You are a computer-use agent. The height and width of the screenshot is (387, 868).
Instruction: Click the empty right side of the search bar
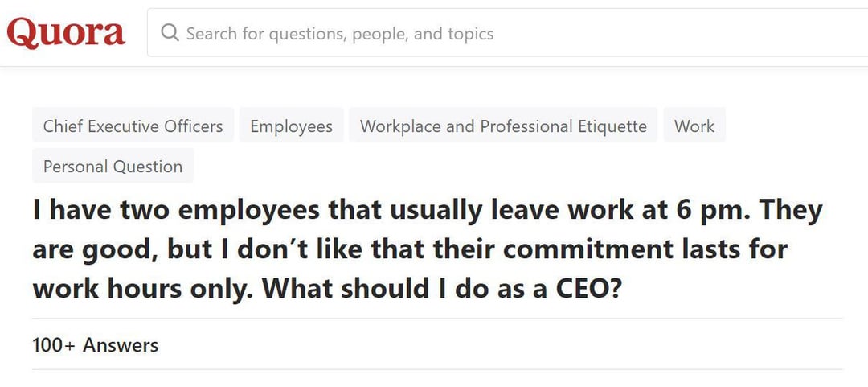[723, 33]
